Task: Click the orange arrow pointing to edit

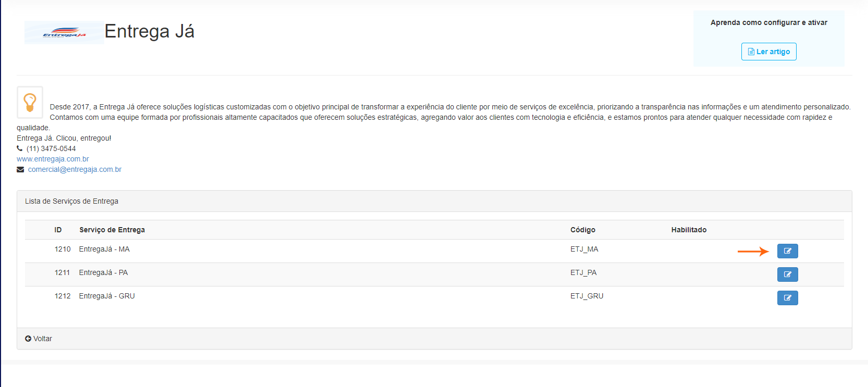Action: 753,252
